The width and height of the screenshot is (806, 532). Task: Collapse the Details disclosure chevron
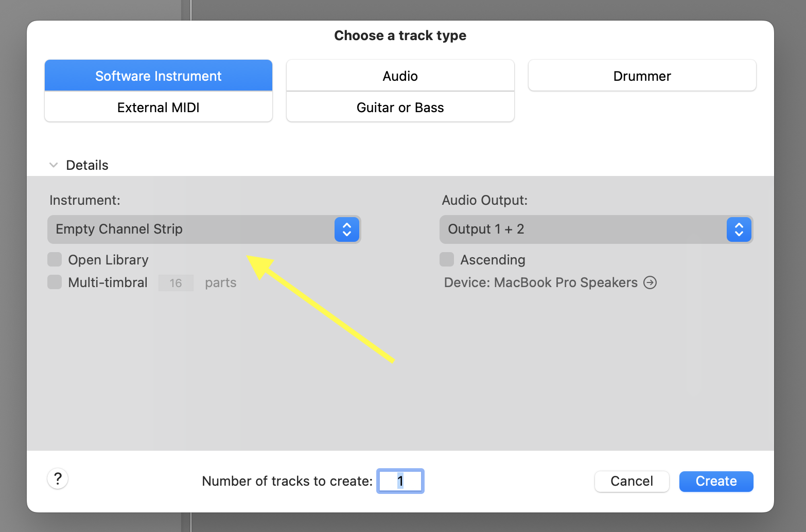click(x=54, y=165)
